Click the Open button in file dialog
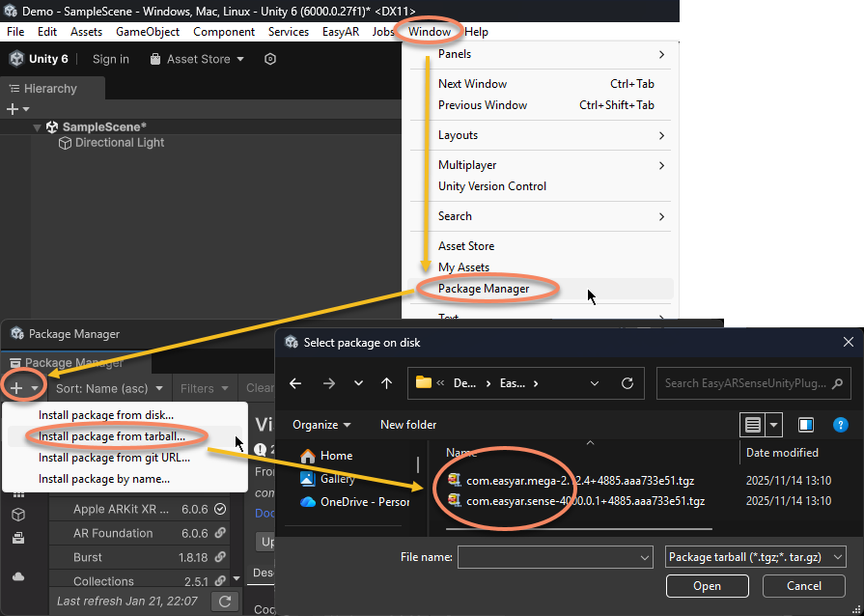Screen dimensions: 864x616 coord(707,586)
